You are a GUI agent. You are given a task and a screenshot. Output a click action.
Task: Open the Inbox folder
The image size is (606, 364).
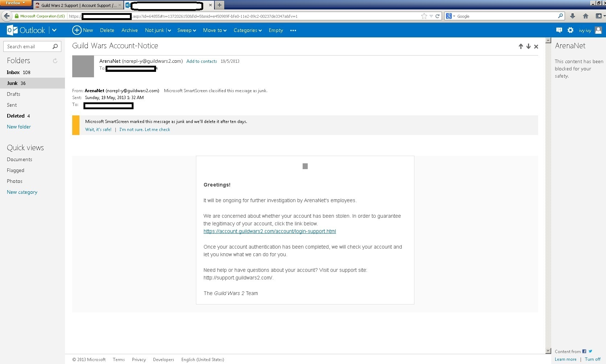(32, 72)
